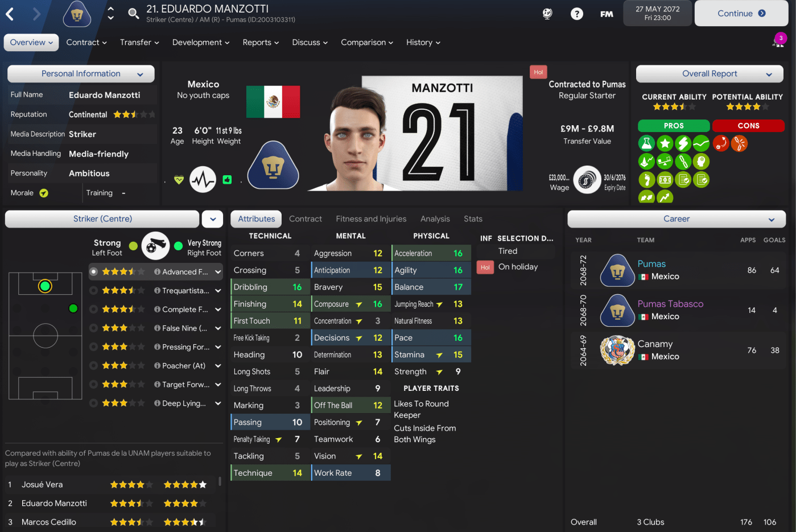Select the Trequartista role radio button
Image resolution: width=796 pixels, height=532 pixels.
pyautogui.click(x=94, y=291)
